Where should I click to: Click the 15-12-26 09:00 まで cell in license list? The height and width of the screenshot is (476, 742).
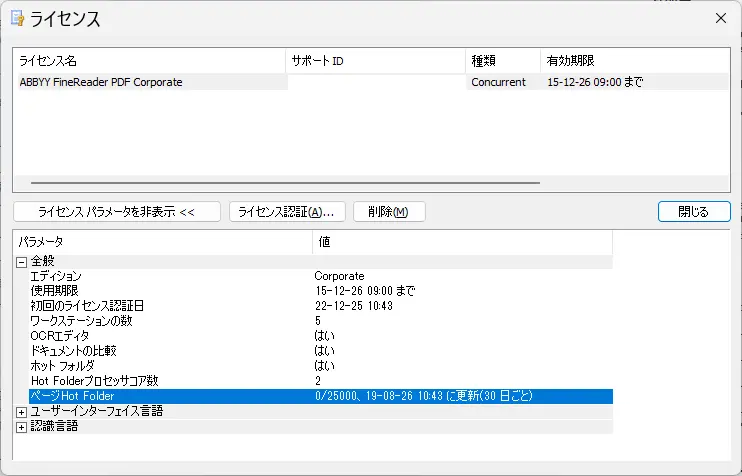point(595,82)
